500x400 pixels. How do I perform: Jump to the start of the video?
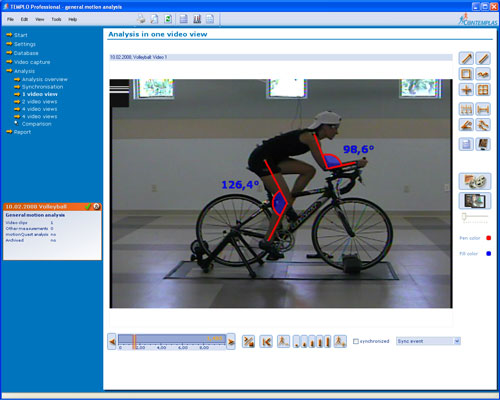click(x=266, y=341)
